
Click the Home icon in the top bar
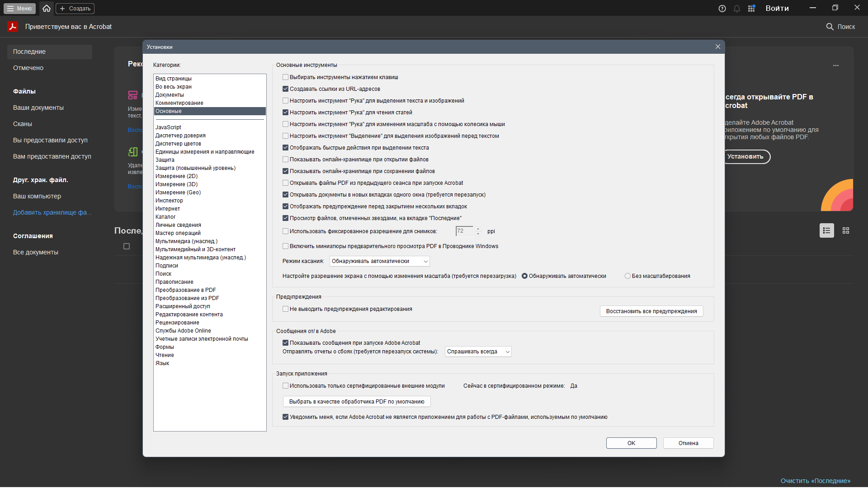point(47,8)
